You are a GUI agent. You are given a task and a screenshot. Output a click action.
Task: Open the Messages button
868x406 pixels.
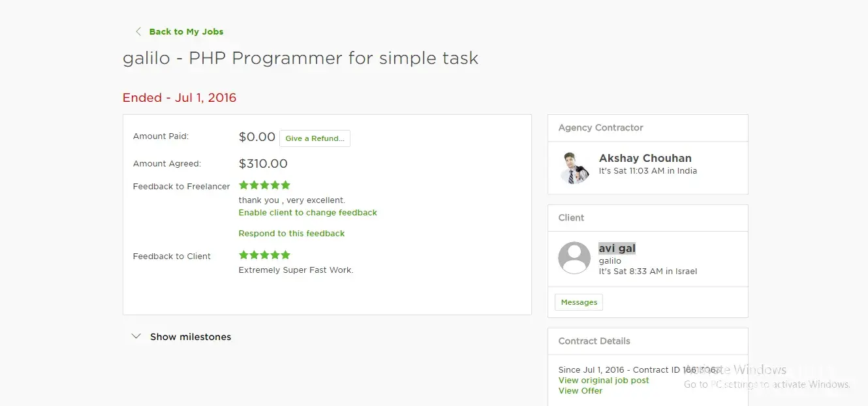click(579, 302)
